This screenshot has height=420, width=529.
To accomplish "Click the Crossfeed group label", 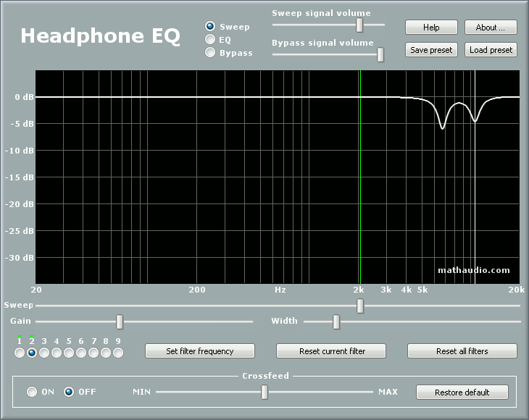I will coord(265,376).
